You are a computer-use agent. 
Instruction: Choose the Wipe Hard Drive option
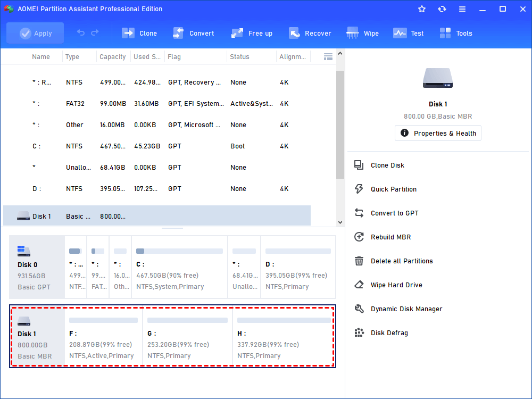tap(388, 285)
